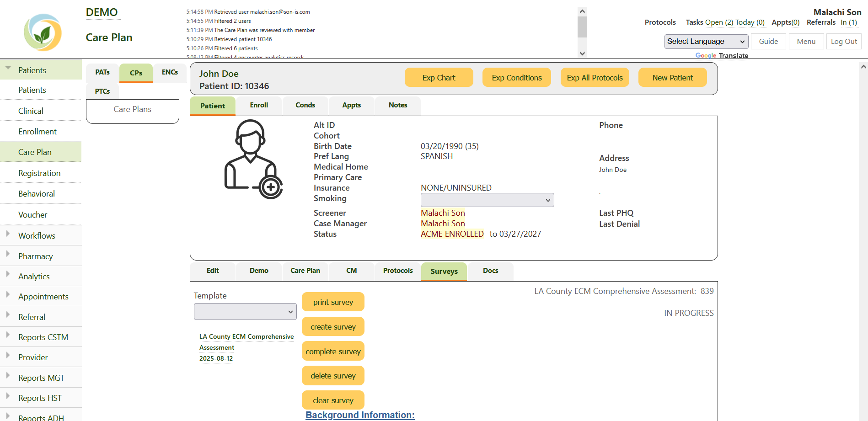
Task: Select the ENCs tab
Action: point(170,72)
